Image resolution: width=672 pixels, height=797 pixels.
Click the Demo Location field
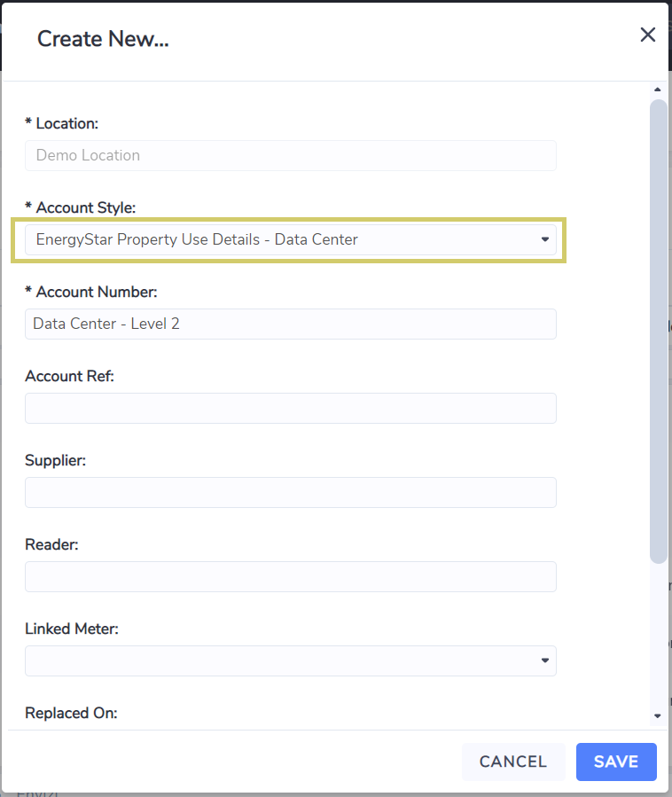290,155
